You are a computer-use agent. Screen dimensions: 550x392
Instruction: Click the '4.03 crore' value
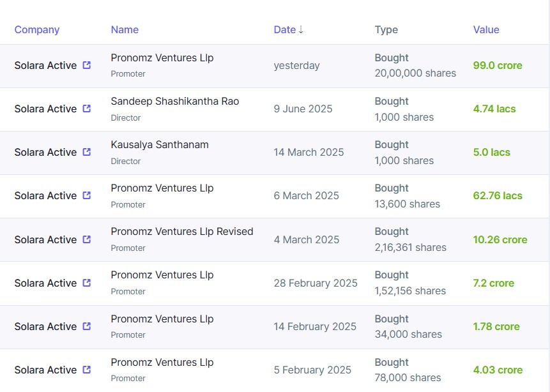(498, 370)
